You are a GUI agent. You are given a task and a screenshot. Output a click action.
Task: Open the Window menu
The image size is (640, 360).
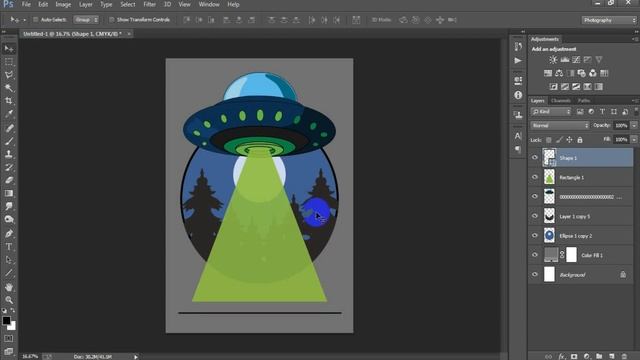(x=209, y=4)
